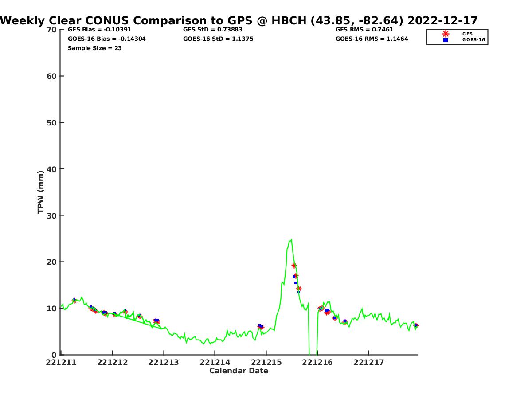Select the highest red GFS marker near 19 mm
Viewport: 532px width, 399px height.
[x=294, y=266]
